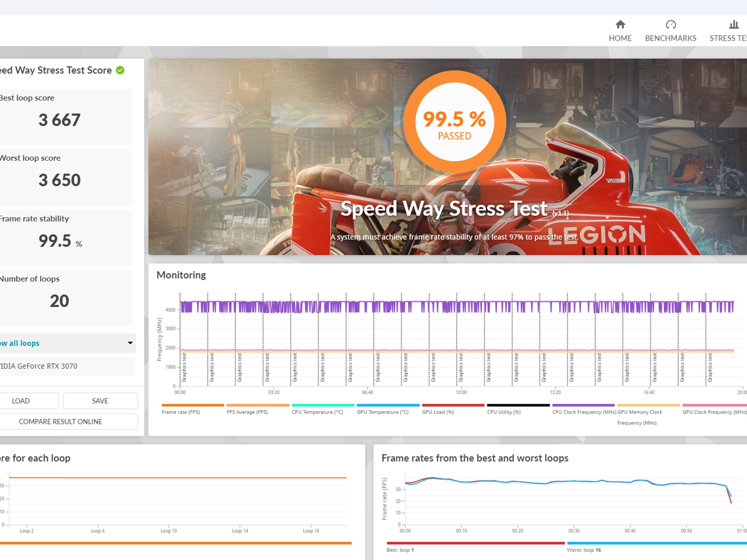Viewport: 747px width, 560px height.
Task: Click the SAVE button
Action: (100, 401)
